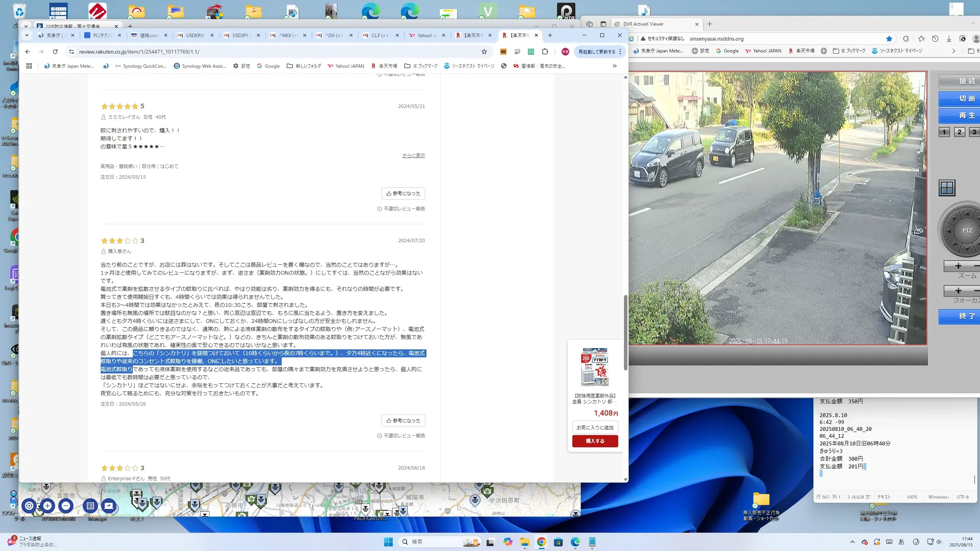Show hidden system tray icons chevron
980x551 pixels.
pos(852,542)
